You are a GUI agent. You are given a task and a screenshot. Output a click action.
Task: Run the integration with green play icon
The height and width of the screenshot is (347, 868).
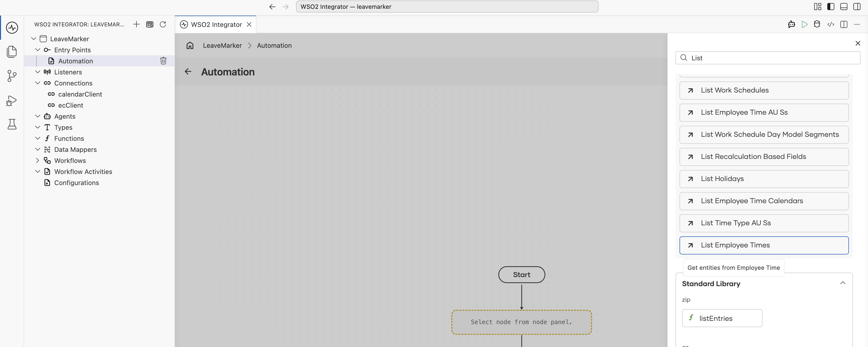(x=805, y=24)
